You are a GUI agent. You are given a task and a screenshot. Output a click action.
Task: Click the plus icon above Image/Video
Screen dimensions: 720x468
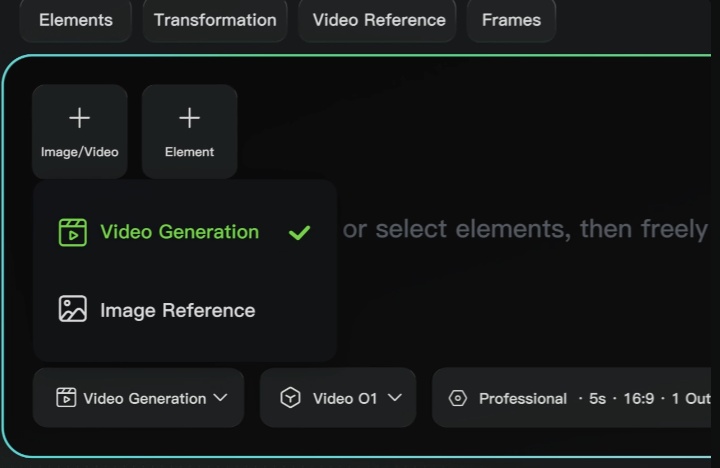pyautogui.click(x=79, y=118)
